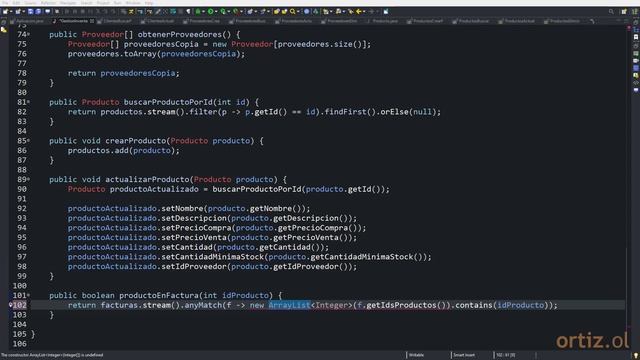Click the Run External Tools icon

coord(236,11)
